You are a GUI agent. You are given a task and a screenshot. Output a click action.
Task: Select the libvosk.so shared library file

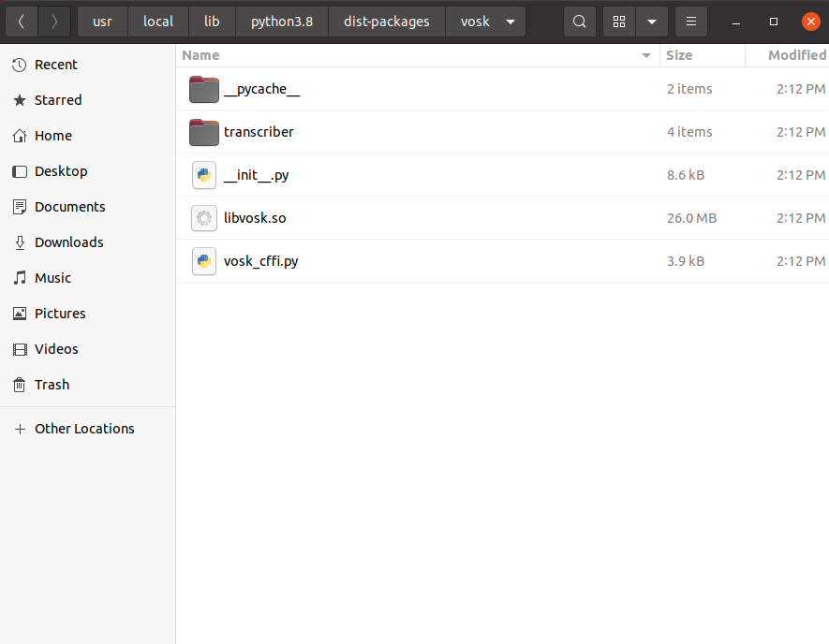coord(254,218)
